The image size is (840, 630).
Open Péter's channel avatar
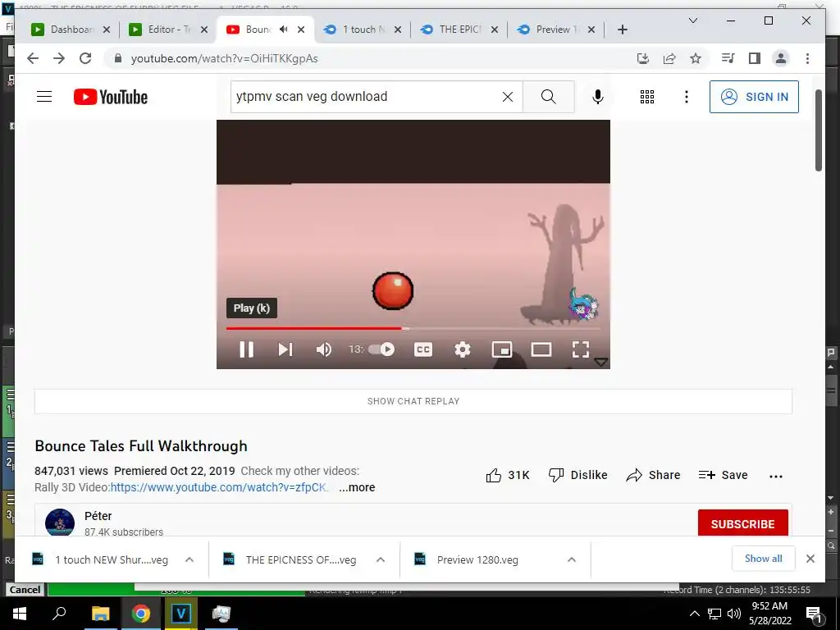[59, 523]
